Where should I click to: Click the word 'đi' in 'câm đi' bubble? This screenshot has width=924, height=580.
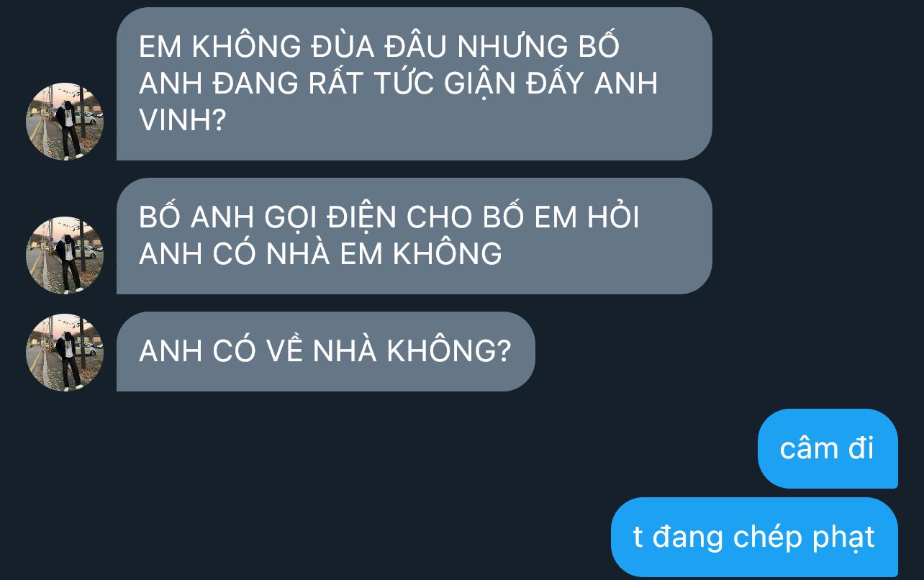click(861, 449)
